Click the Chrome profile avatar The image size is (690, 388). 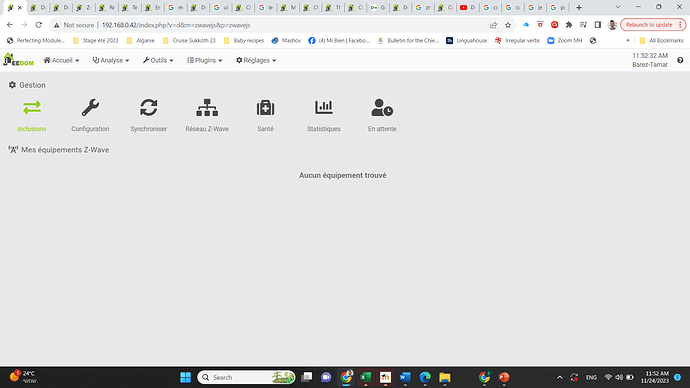coord(612,25)
